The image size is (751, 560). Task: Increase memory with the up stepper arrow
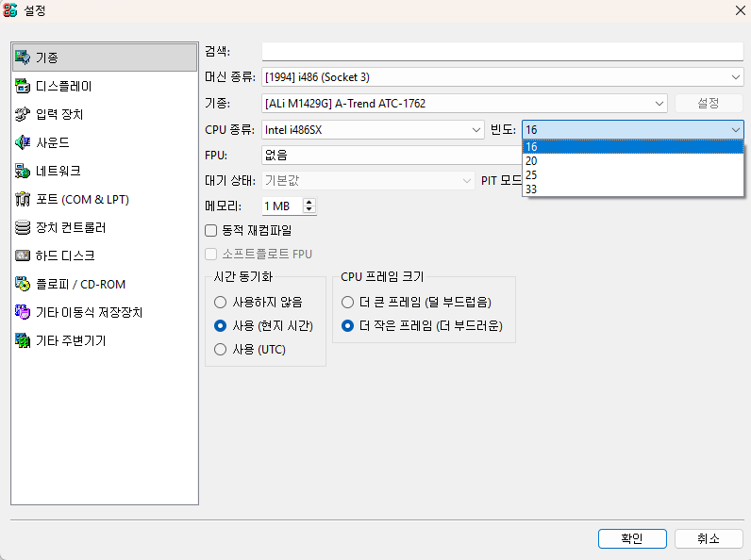coord(309,202)
